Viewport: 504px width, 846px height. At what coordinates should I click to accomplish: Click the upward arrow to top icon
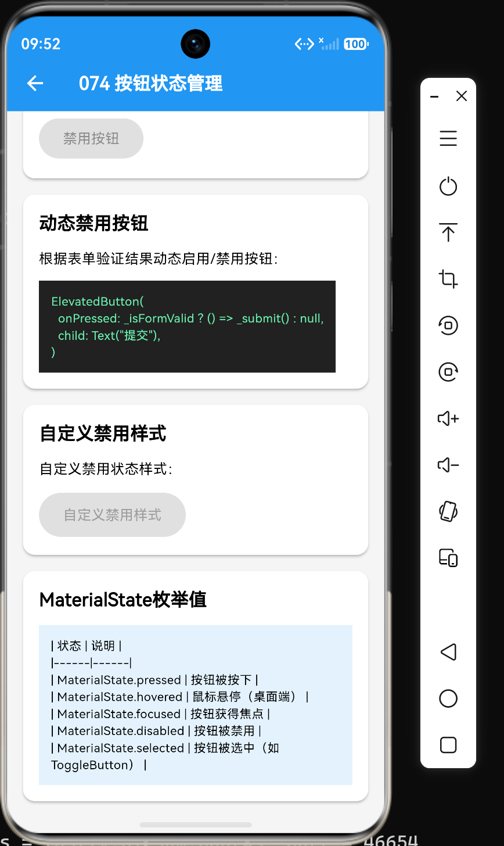point(448,232)
